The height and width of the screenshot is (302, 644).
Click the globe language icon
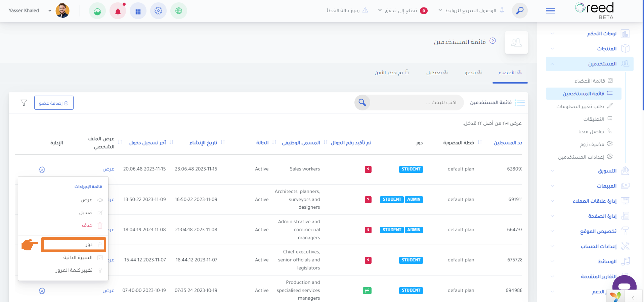coord(179,11)
